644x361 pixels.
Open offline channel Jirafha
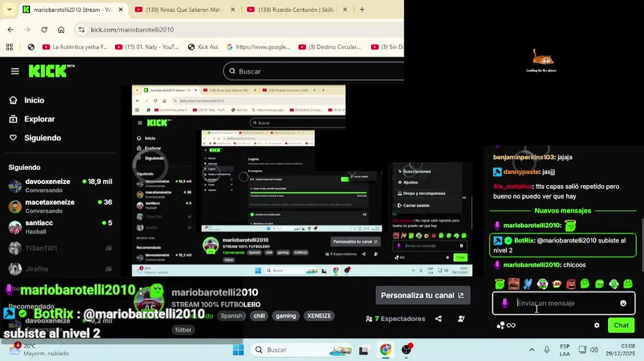(60, 269)
